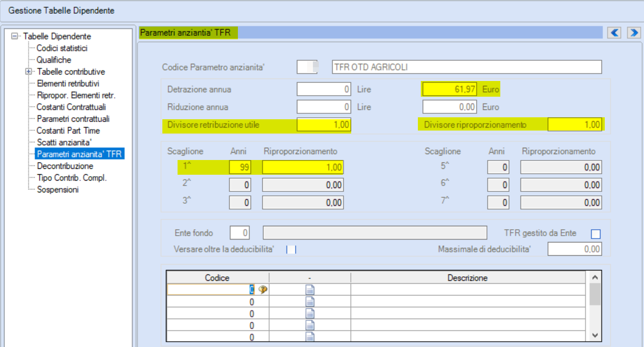
Task: Open Sospensioni tree entry
Action: (x=57, y=189)
